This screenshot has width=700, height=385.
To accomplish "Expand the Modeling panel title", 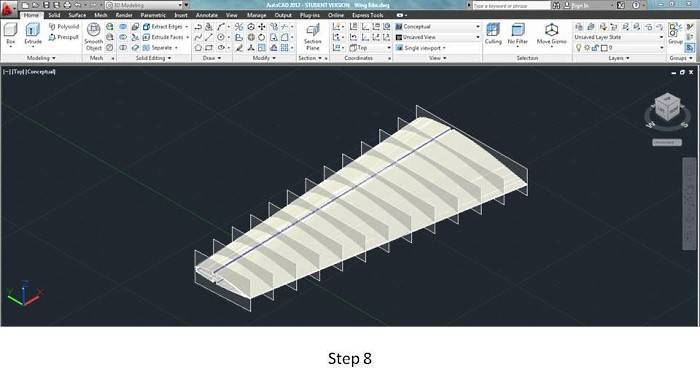I will (41, 58).
